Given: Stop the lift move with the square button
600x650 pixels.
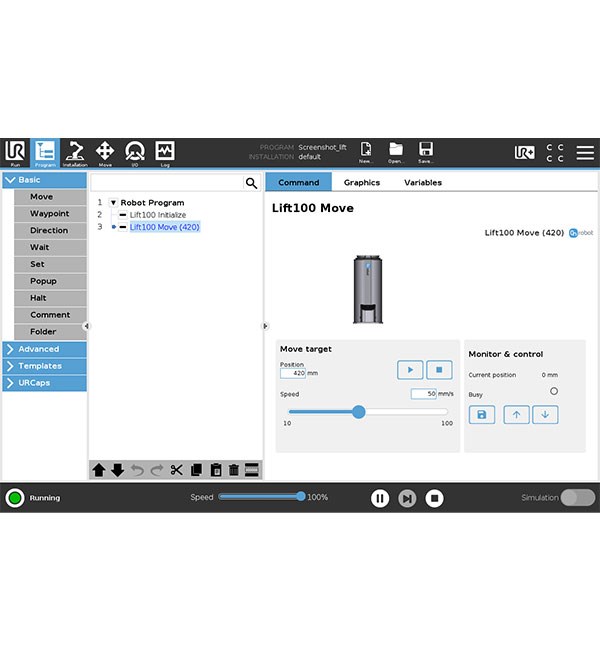Looking at the screenshot, I should coord(439,370).
